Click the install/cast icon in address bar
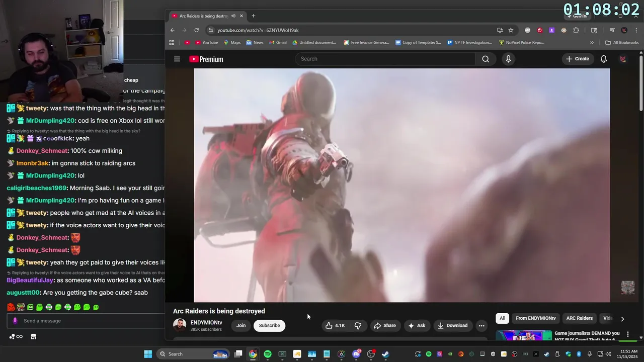Screen dimensions: 644x362 coord(500,30)
